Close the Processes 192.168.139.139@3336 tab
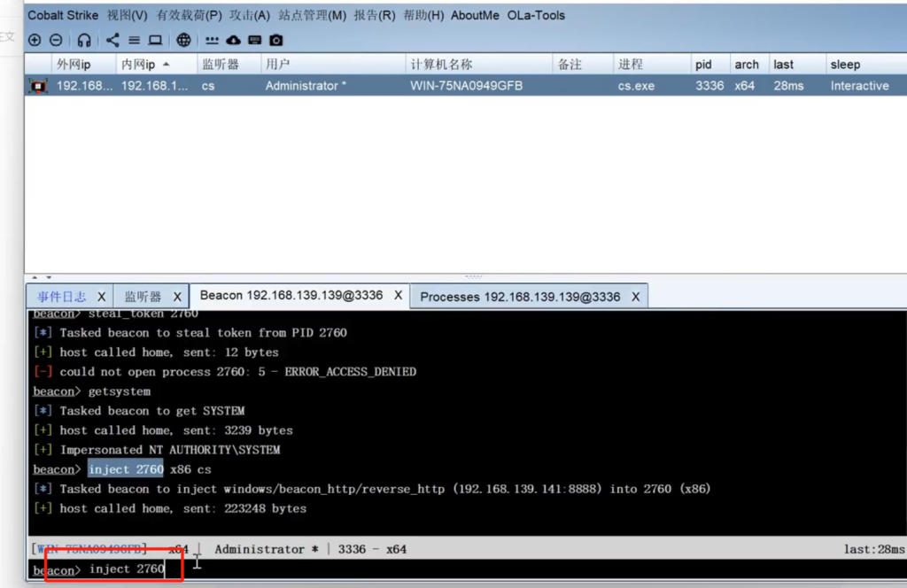The width and height of the screenshot is (907, 588). pyautogui.click(x=636, y=297)
